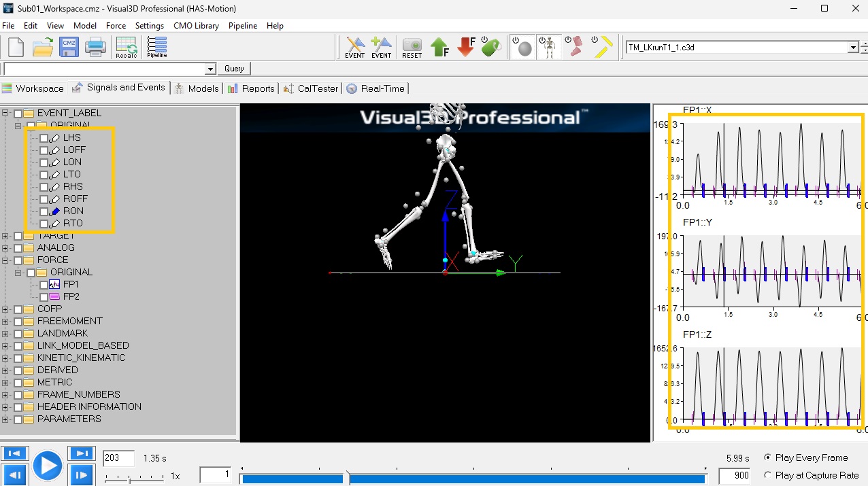Click the RON event pencil icon

pyautogui.click(x=55, y=211)
